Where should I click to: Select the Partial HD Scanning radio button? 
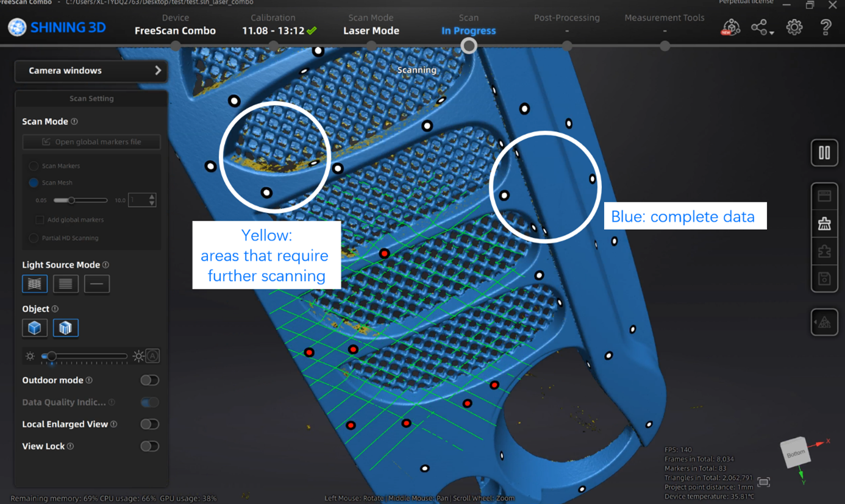coord(34,238)
